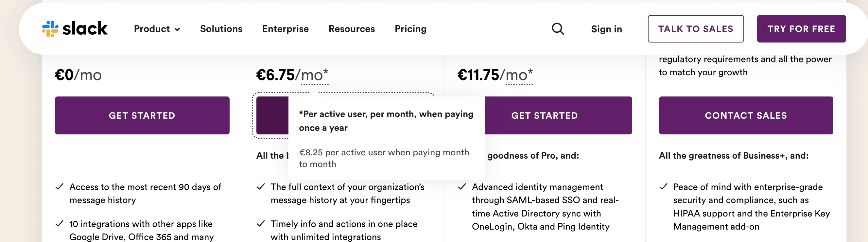Open the Solutions menu
Viewport: 868px width, 242px height.
(x=221, y=29)
